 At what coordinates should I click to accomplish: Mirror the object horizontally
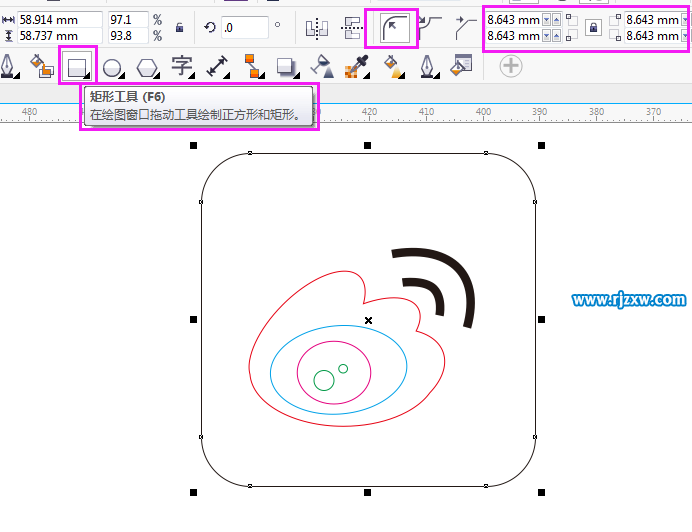click(x=317, y=28)
